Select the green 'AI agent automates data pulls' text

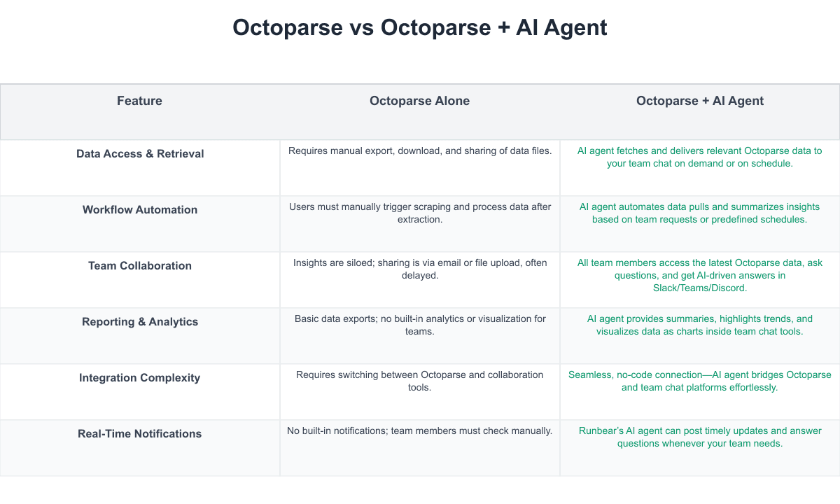point(699,213)
